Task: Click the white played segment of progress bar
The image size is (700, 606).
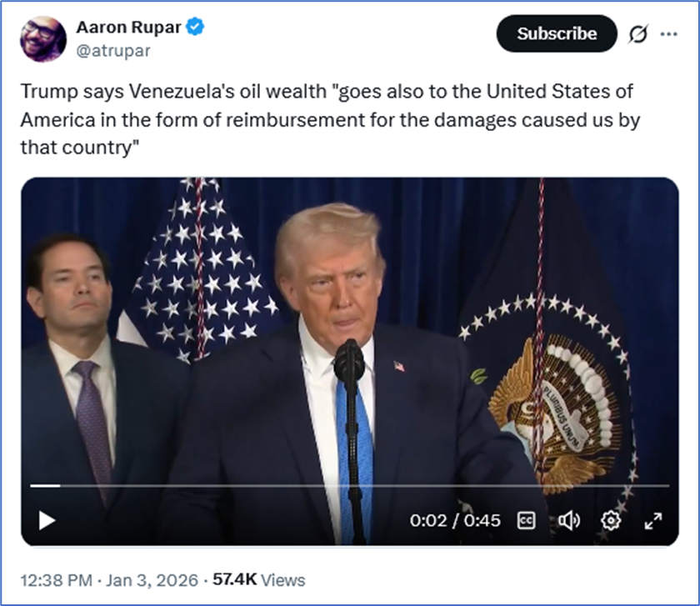Action: 45,485
